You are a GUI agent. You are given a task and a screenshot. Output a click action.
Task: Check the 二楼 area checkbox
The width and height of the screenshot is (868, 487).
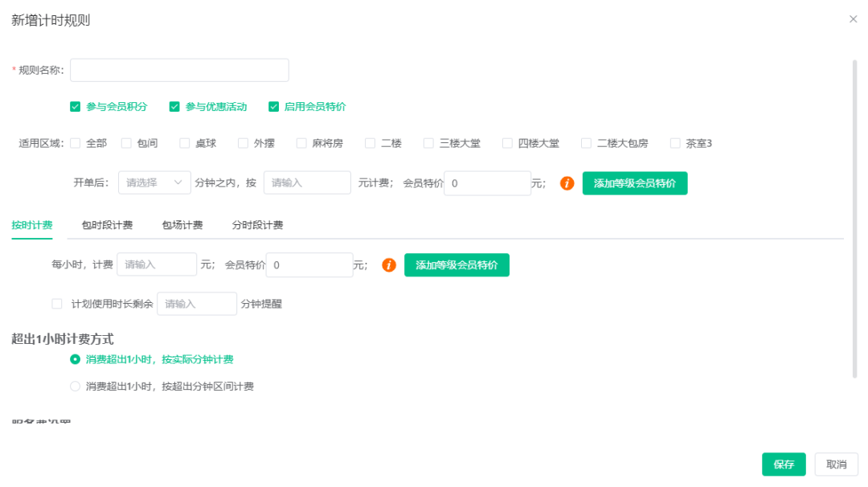pos(371,143)
